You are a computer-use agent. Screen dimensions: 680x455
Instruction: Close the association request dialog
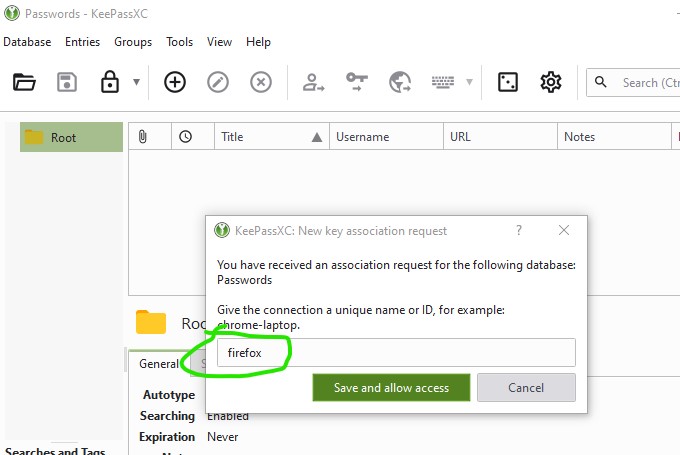564,230
